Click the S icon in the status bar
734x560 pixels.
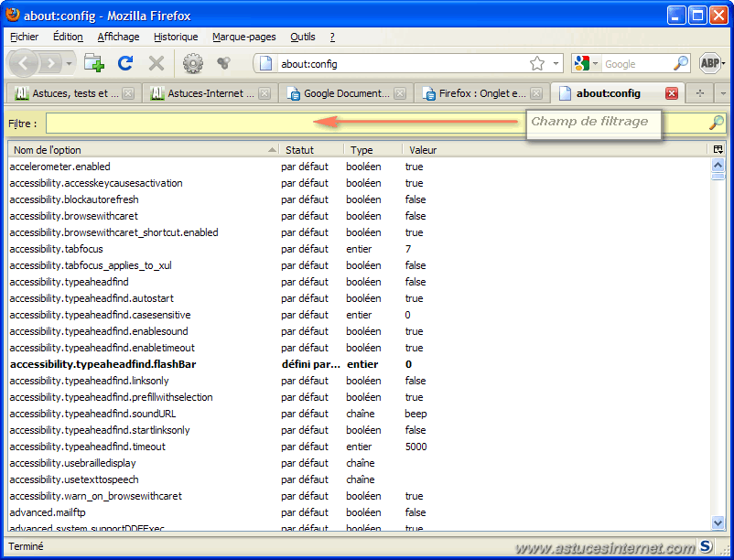pyautogui.click(x=706, y=545)
